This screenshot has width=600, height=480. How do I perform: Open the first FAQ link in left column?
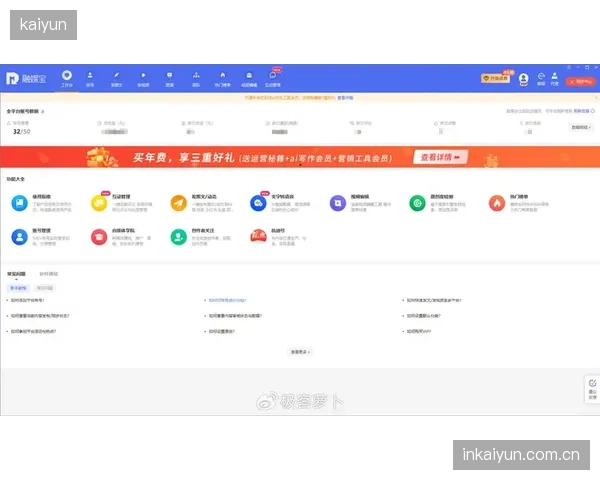[28, 300]
